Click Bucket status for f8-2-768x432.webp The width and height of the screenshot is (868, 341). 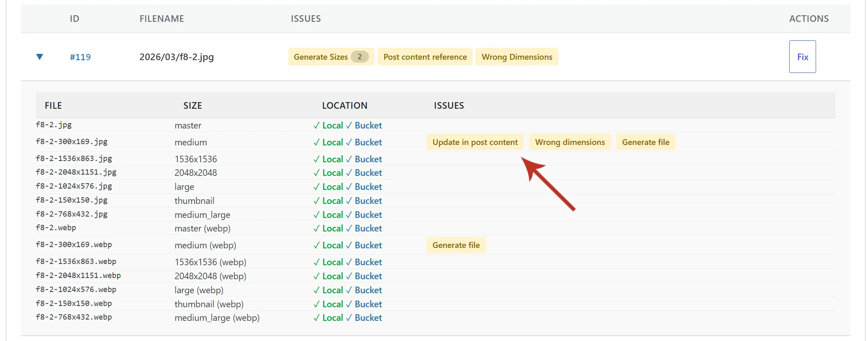364,318
